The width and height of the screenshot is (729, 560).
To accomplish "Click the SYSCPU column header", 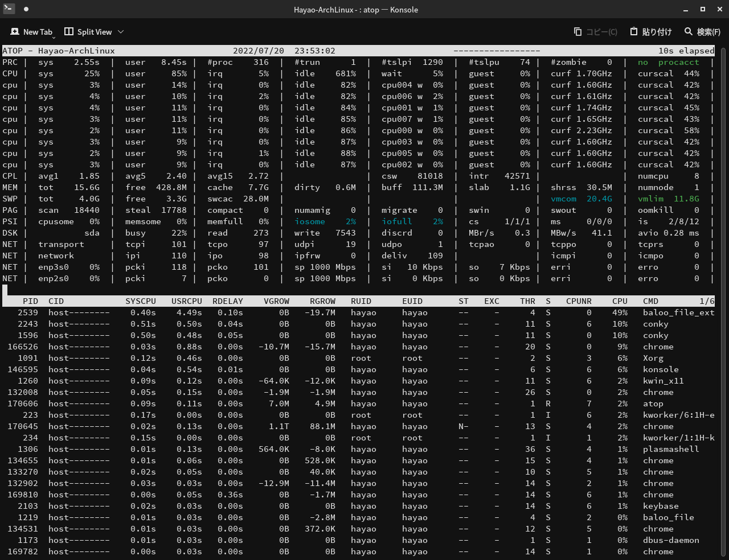I will [x=141, y=301].
